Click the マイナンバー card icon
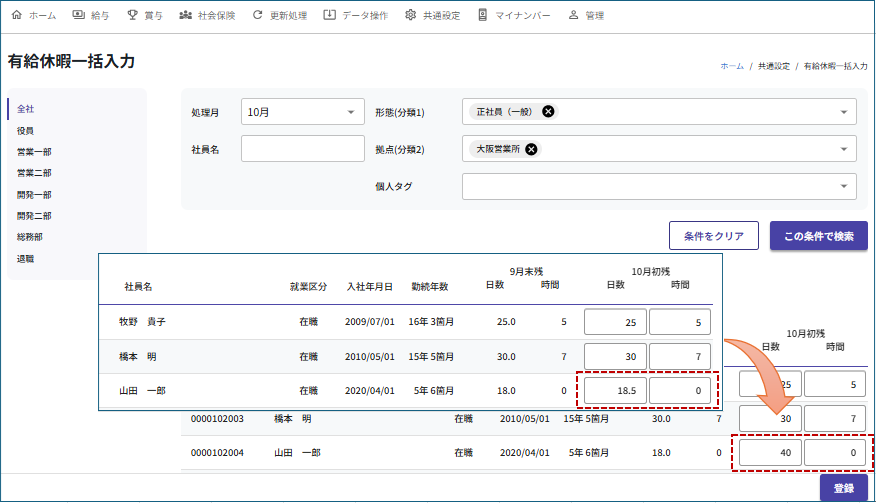This screenshot has height=503, width=876. coord(483,15)
